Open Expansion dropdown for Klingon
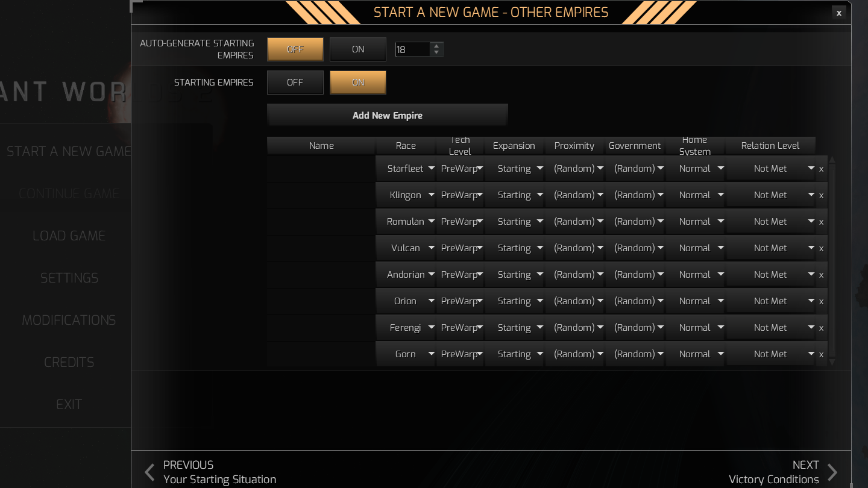 tap(514, 195)
